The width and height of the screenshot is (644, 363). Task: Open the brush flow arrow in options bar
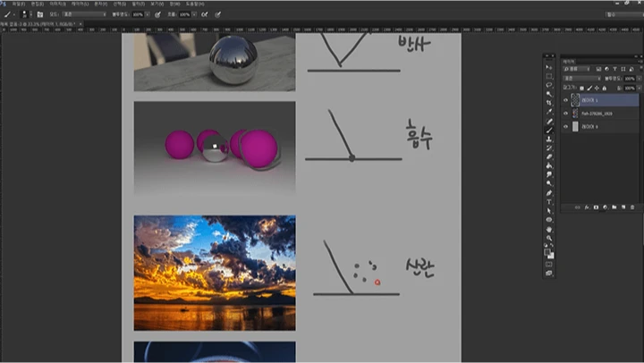click(194, 14)
